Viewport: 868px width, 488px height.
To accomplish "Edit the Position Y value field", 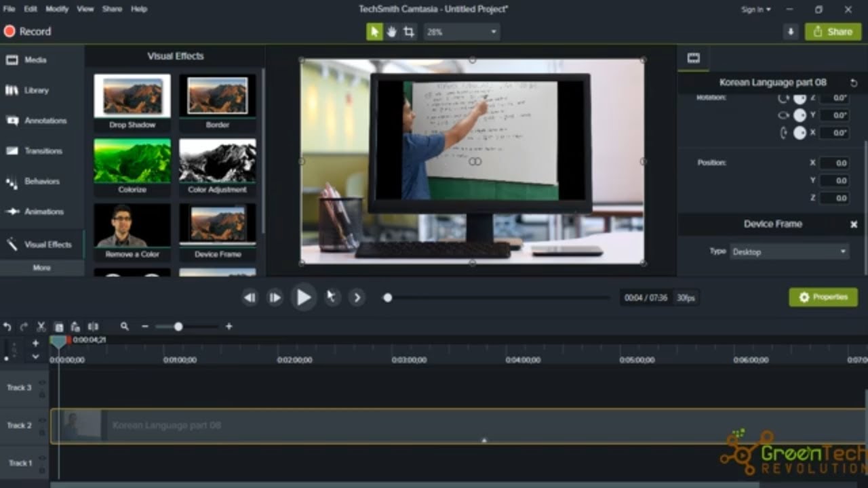I will point(834,180).
